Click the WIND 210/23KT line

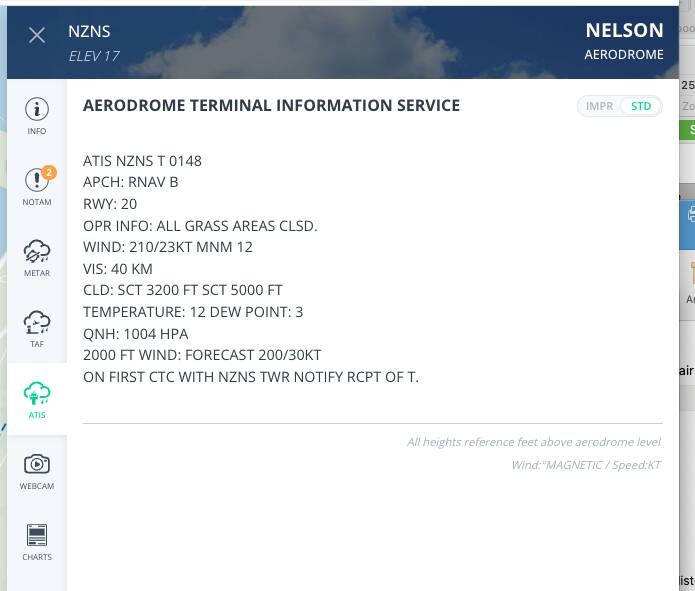(167, 247)
